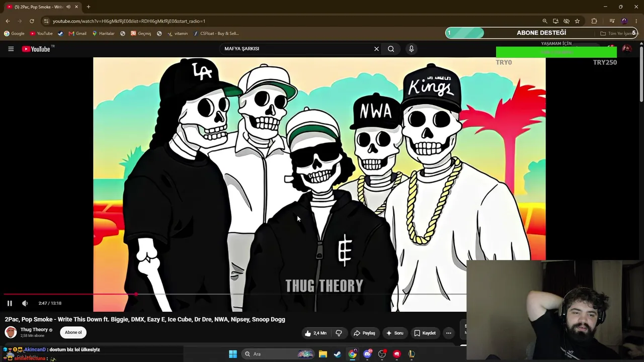Open the Windows Start menu
This screenshot has height=362, width=644.
233,354
